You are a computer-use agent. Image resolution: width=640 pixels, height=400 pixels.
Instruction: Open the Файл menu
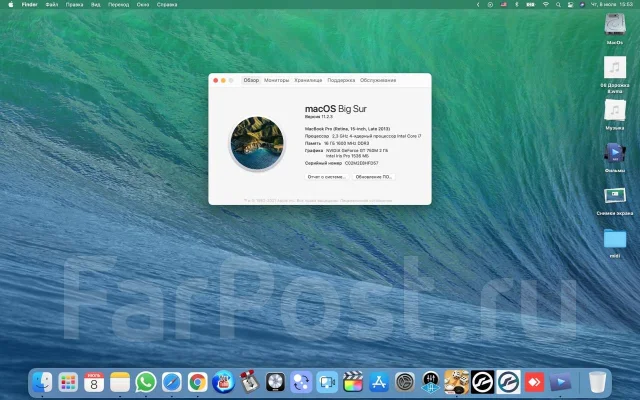[52, 4]
